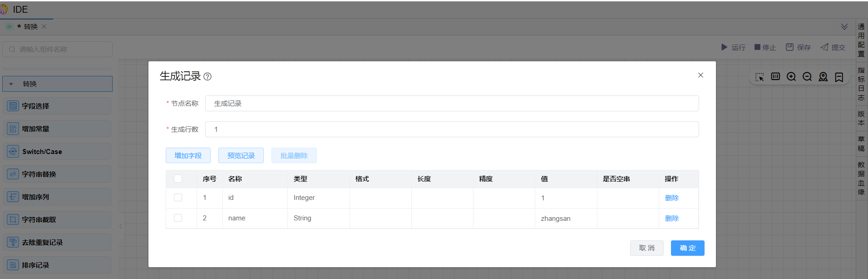
Task: Click 删除 link for the name row
Action: (672, 218)
